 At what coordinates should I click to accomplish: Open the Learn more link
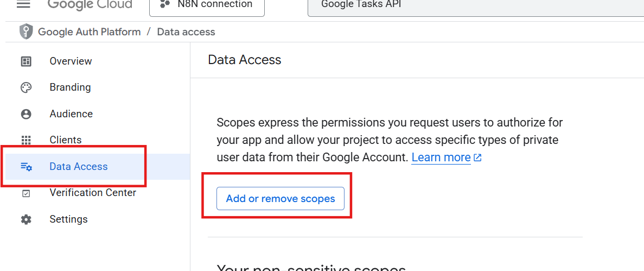(441, 157)
